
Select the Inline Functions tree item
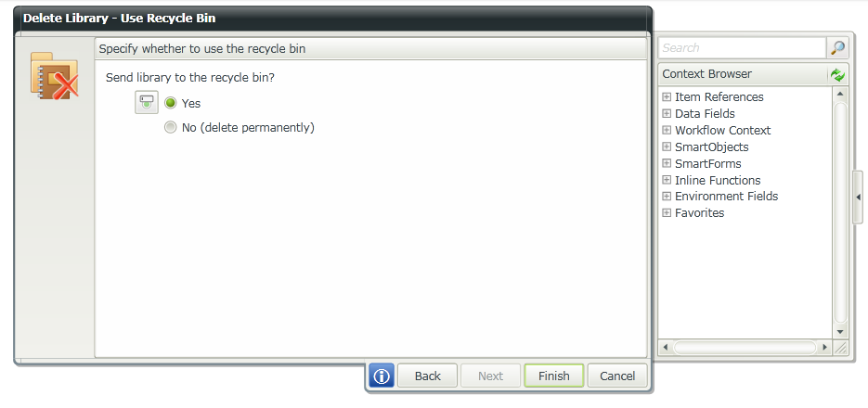[x=718, y=181]
